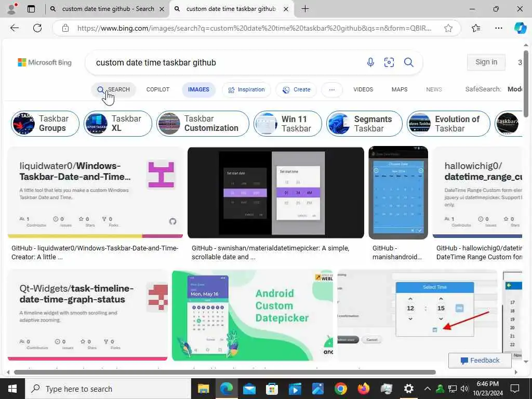532x399 pixels.
Task: Select the Taskbar XL suggestion chip
Action: 118,124
